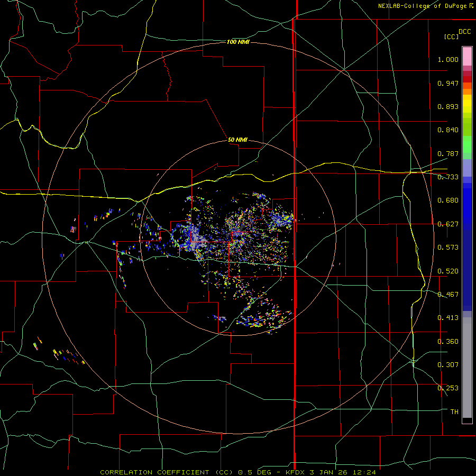Click the 0.947 legend value
This screenshot has width=476, height=476.
coord(448,83)
